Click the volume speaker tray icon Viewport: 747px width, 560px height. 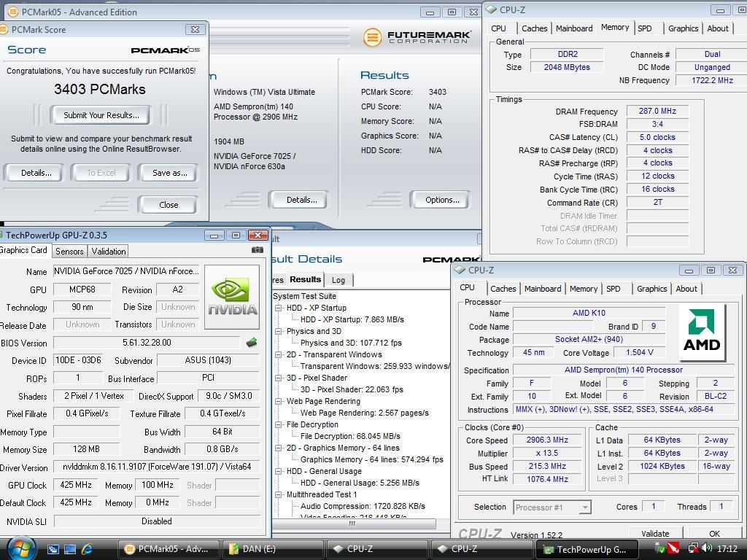(x=706, y=548)
